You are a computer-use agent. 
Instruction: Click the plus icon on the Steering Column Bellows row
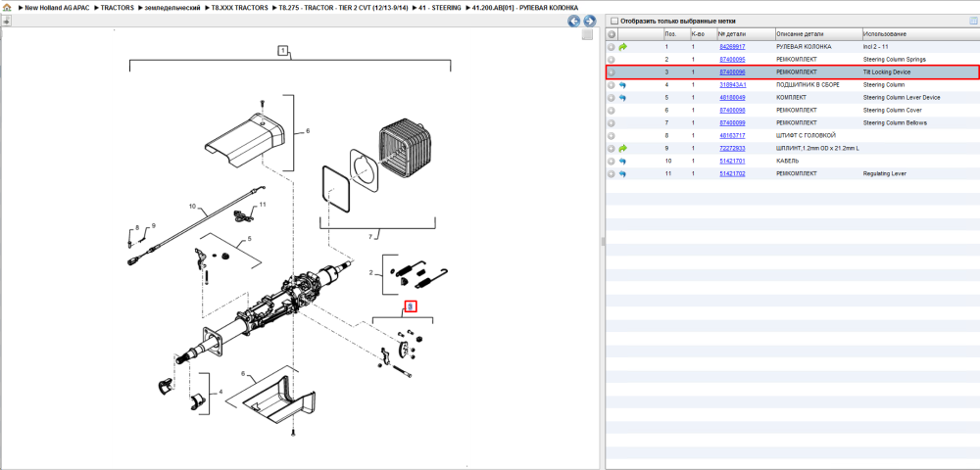612,123
